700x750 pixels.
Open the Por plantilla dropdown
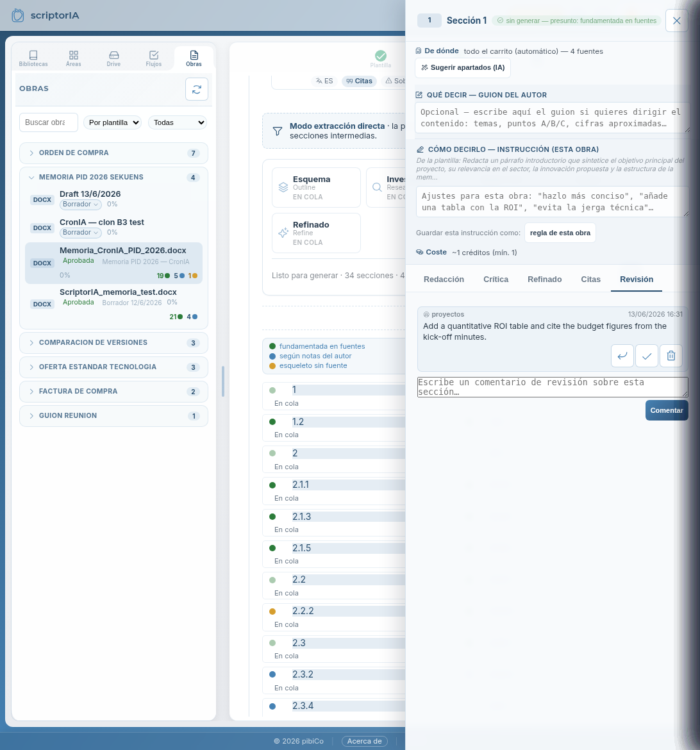[112, 122]
